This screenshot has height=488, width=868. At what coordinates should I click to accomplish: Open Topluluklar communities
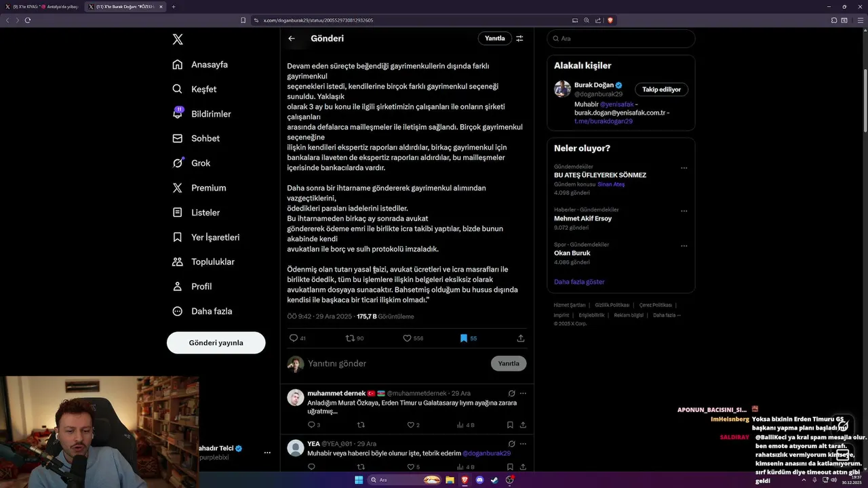(203, 262)
